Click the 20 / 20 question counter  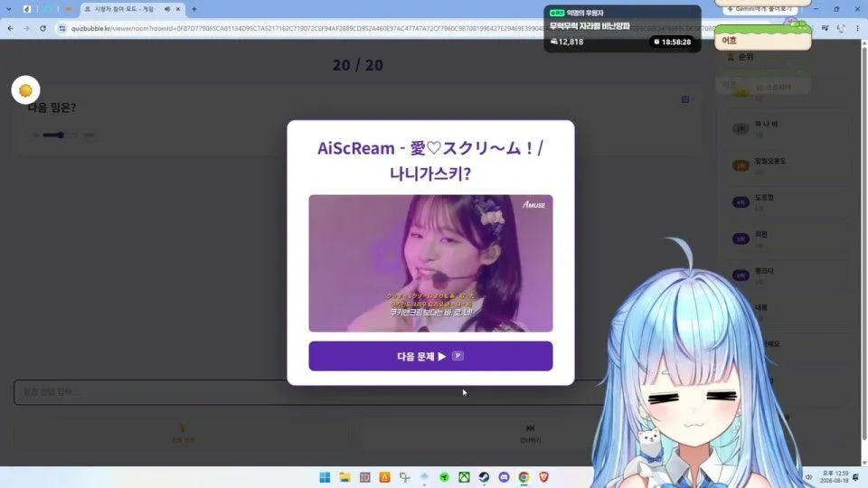358,65
